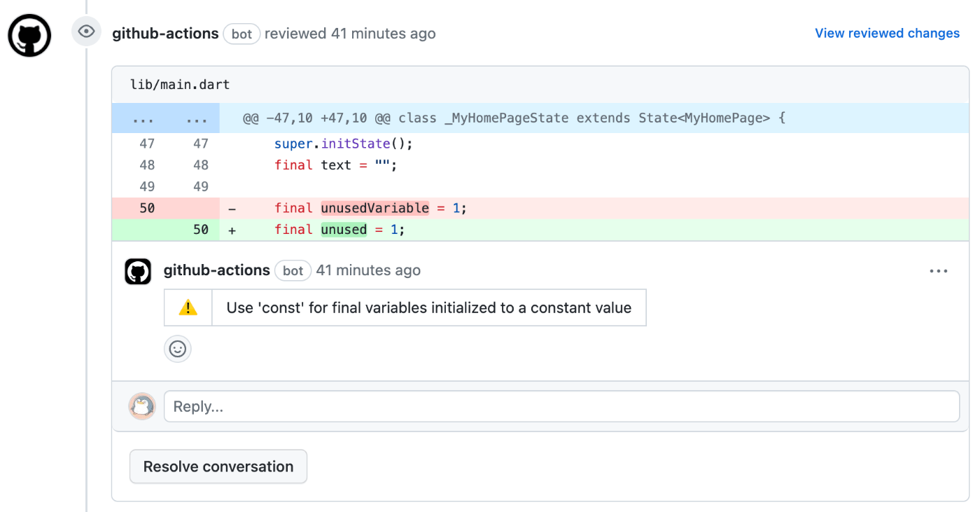Click the added line number 50

pyautogui.click(x=201, y=230)
